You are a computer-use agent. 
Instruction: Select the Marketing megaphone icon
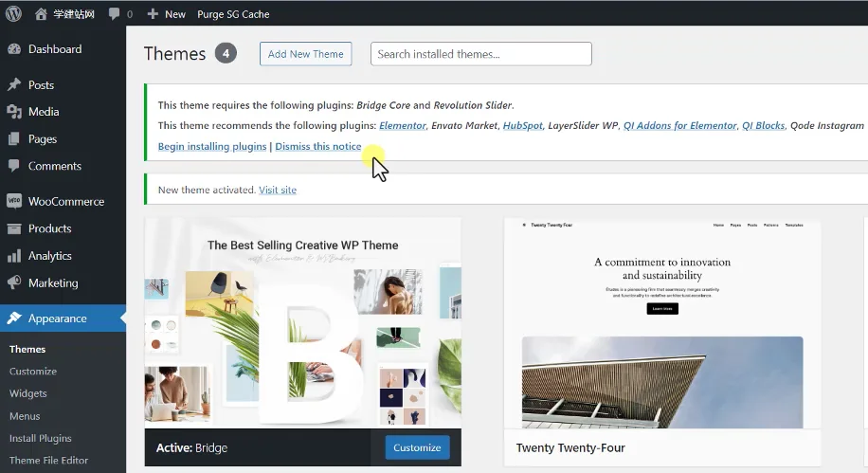point(14,282)
